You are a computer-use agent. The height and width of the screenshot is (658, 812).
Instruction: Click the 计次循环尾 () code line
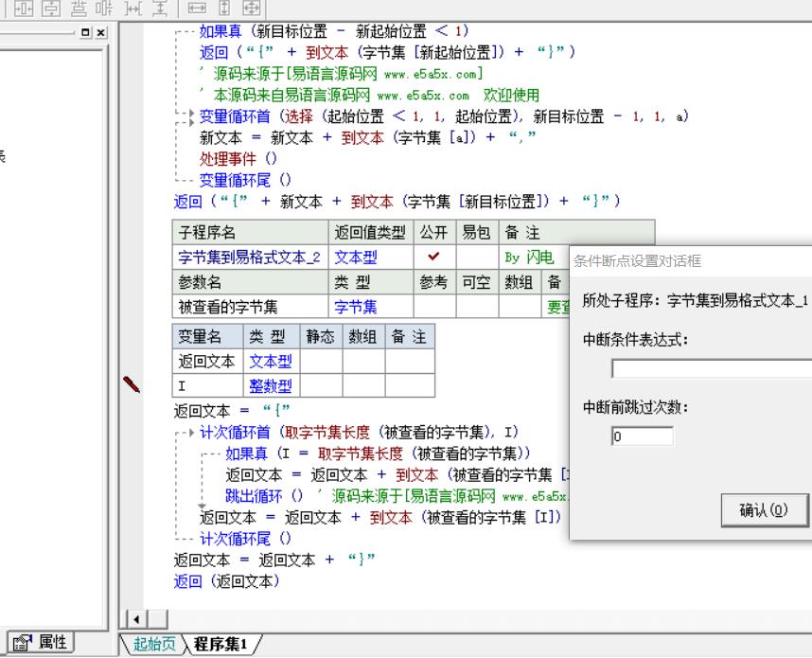[245, 539]
